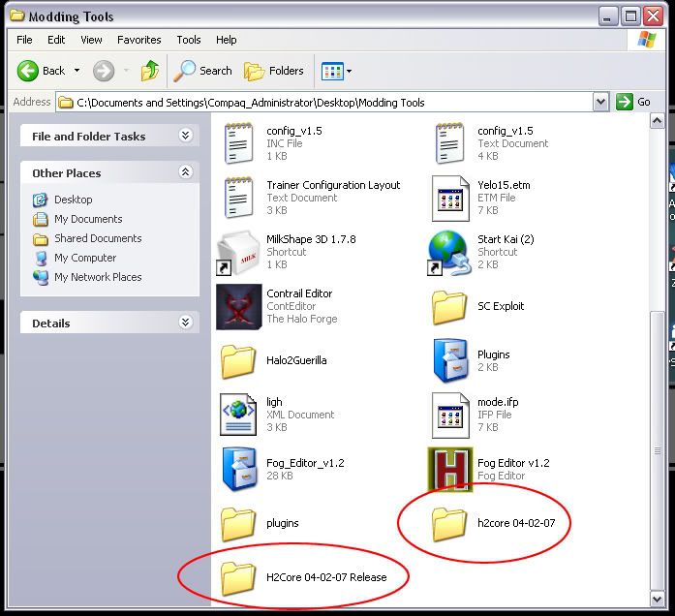Viewport: 675px width, 616px height.
Task: Open the Edit menu
Action: coord(56,40)
